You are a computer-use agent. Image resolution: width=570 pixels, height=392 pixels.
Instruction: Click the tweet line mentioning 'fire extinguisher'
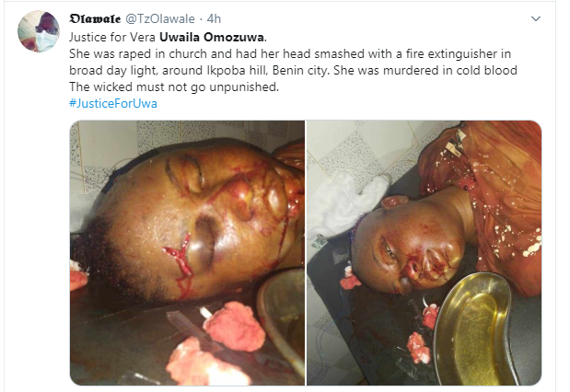click(x=290, y=54)
